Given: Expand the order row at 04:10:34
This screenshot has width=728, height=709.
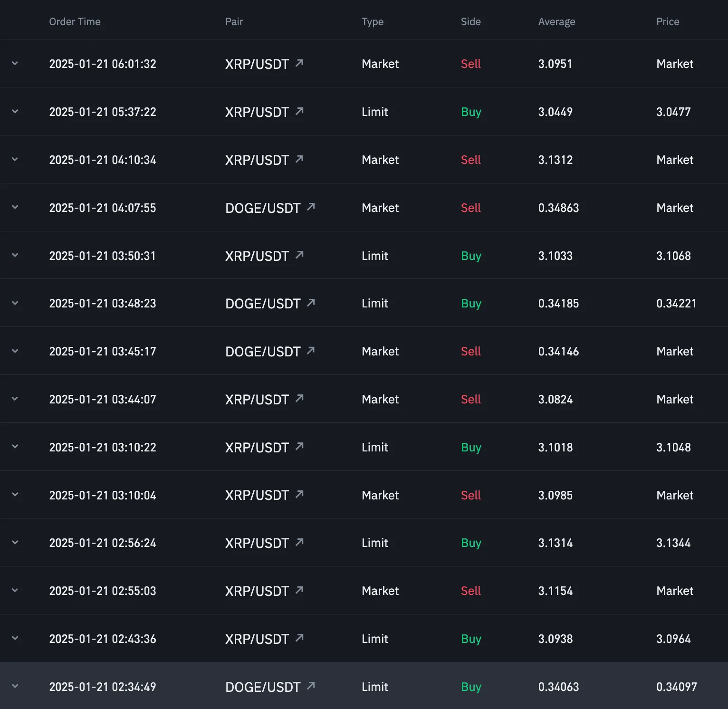Looking at the screenshot, I should click(x=15, y=159).
